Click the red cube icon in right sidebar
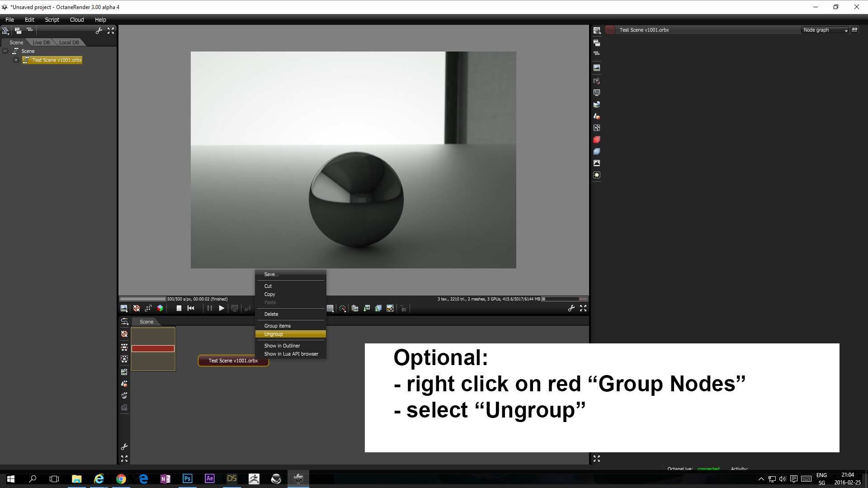The image size is (868, 488). (597, 140)
